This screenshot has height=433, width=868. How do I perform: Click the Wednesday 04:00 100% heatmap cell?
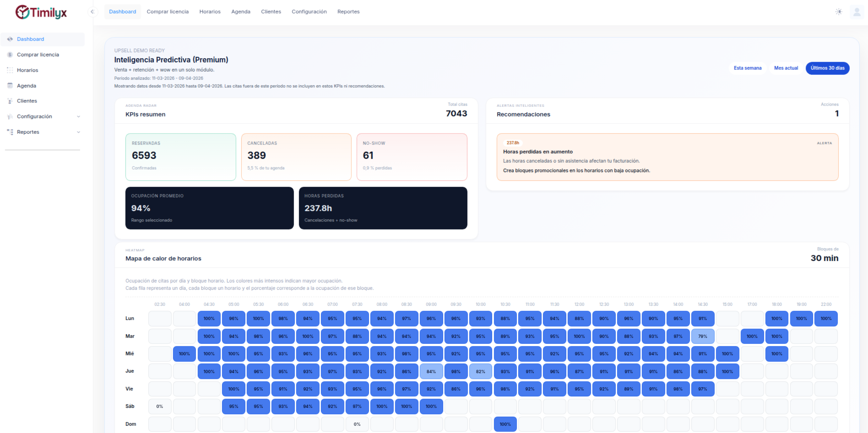pyautogui.click(x=184, y=354)
